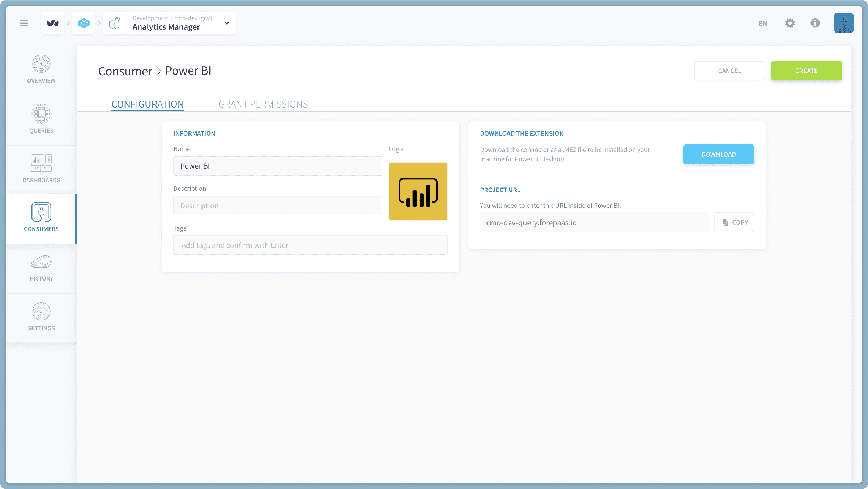868x489 pixels.
Task: Open the blue cube project icon
Action: (x=84, y=23)
